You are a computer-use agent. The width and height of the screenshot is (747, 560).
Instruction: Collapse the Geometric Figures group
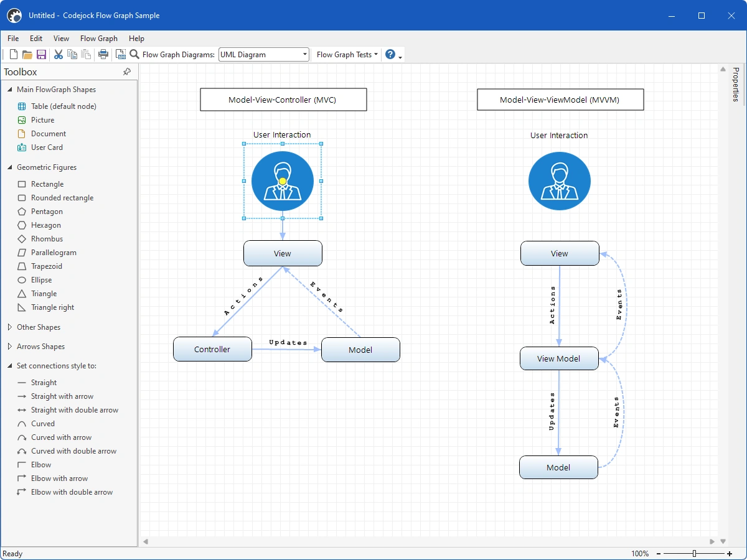tap(10, 167)
